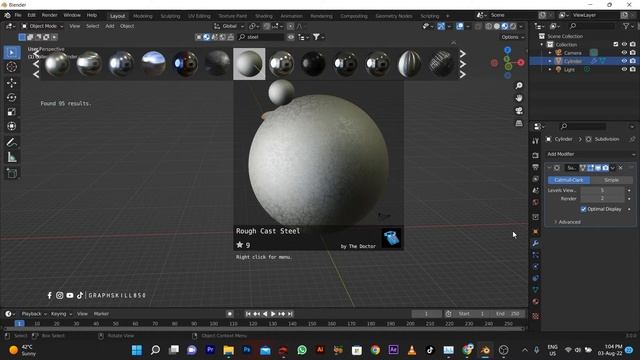This screenshot has height=360, width=640.
Task: Hide the Camera object in outliner
Action: (624, 53)
